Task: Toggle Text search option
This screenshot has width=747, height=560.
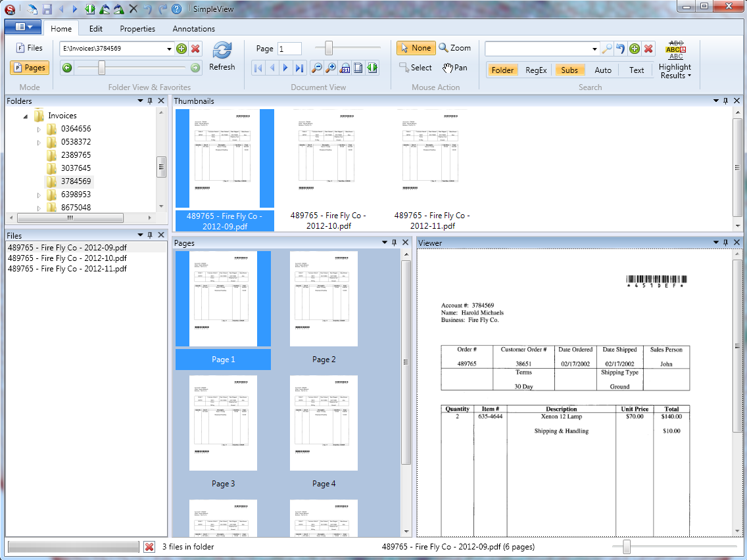Action: [x=637, y=70]
